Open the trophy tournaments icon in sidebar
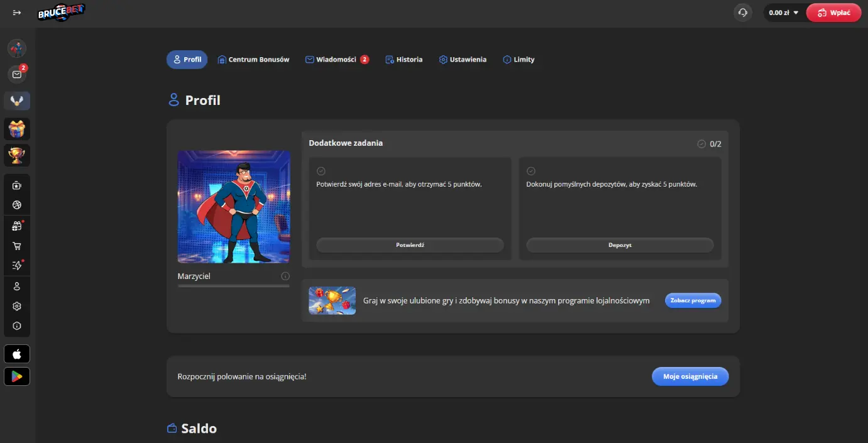The image size is (868, 443). (17, 155)
